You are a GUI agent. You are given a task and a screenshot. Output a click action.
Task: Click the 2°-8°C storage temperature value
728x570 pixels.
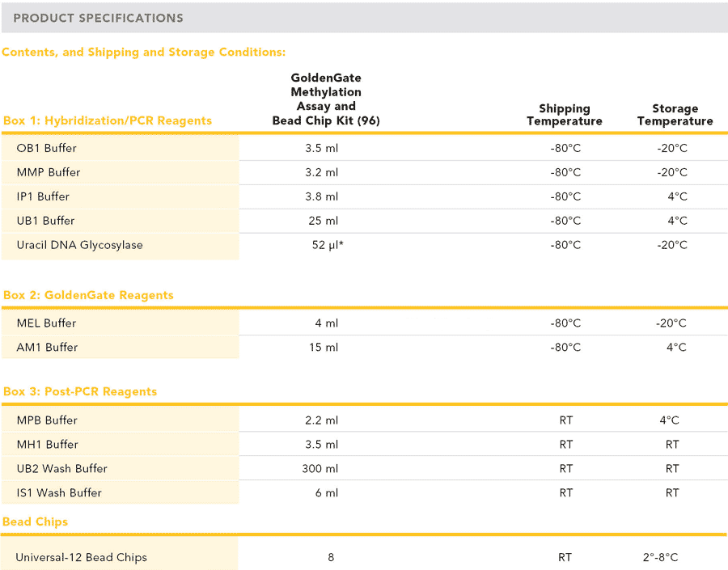(660, 557)
